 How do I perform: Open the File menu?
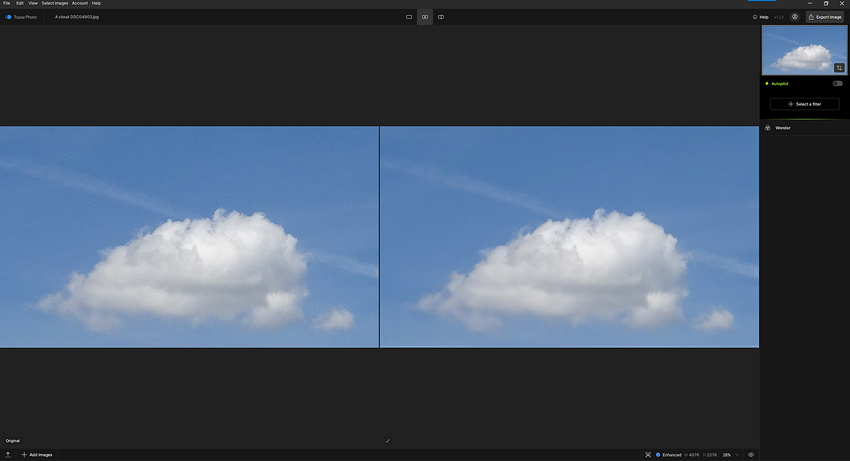point(7,3)
